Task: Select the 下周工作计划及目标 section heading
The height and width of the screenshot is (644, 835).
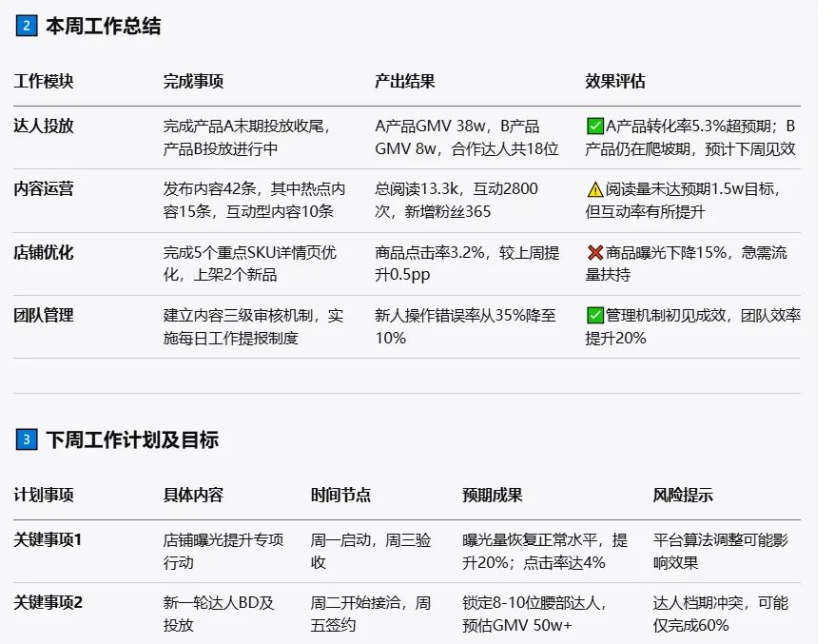Action: [131, 440]
